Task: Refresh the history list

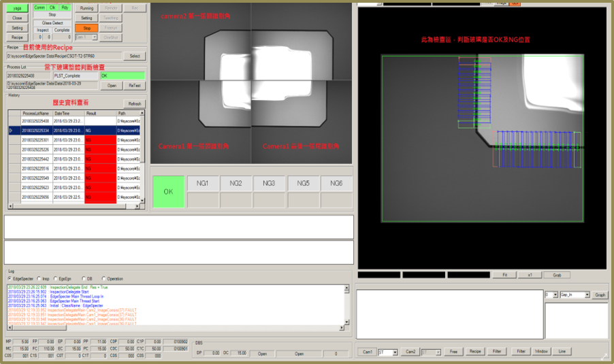Action: point(134,104)
